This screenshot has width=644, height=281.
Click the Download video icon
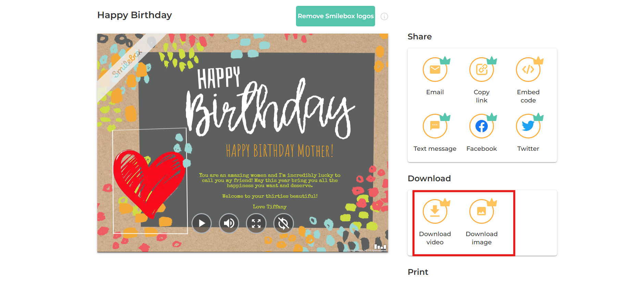[x=435, y=211]
